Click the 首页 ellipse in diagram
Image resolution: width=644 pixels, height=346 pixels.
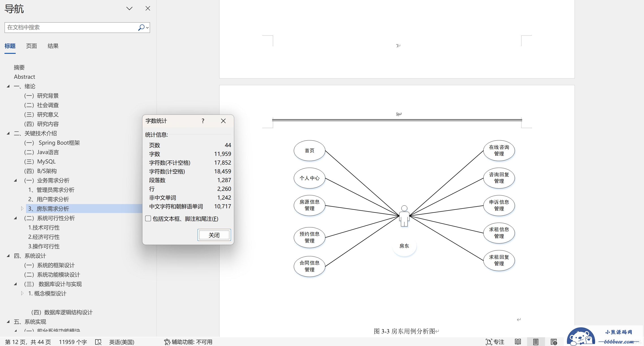coord(309,151)
